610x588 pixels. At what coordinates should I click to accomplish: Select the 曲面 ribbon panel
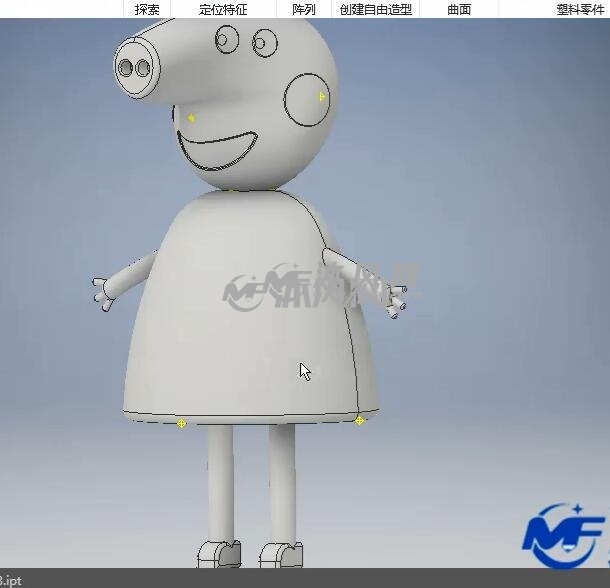click(x=459, y=9)
